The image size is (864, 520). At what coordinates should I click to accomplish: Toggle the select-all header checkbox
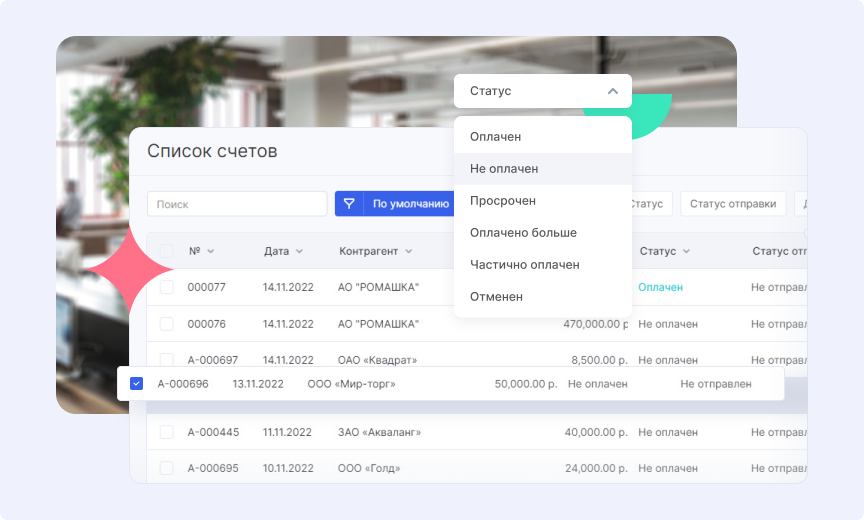166,251
